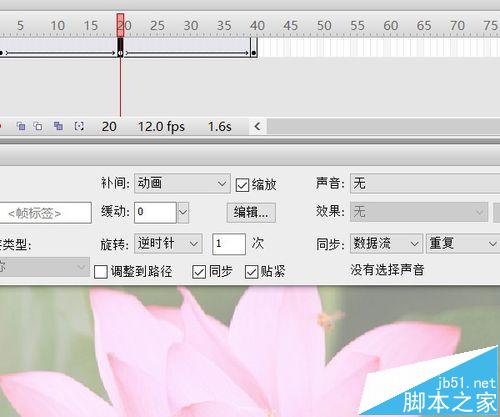Click the 缓动 easing value field
This screenshot has height=417, width=500.
tap(155, 212)
